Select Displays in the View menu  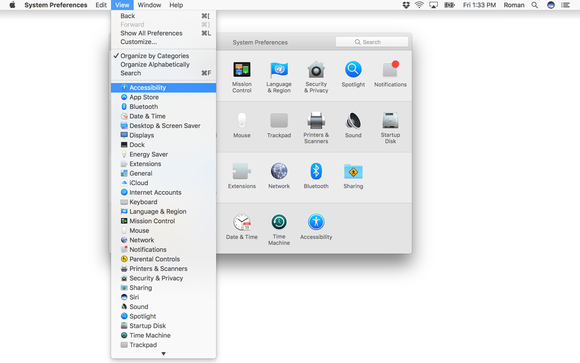[163, 135]
